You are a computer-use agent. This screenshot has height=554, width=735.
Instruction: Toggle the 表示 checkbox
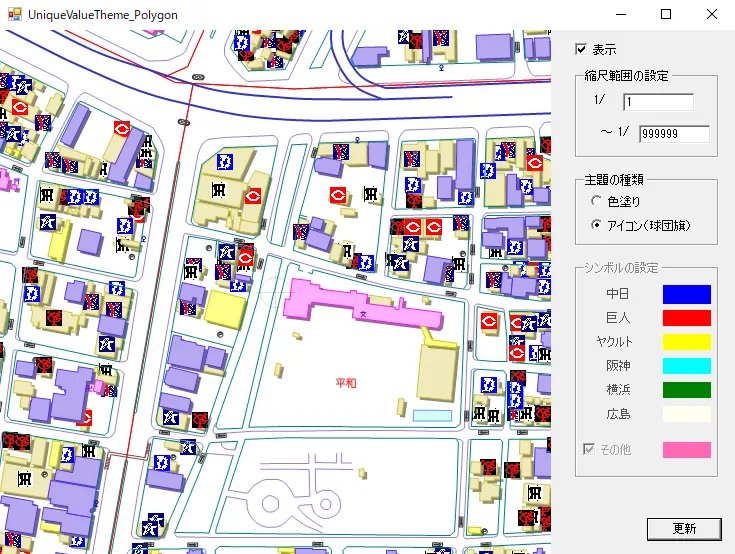[x=581, y=49]
